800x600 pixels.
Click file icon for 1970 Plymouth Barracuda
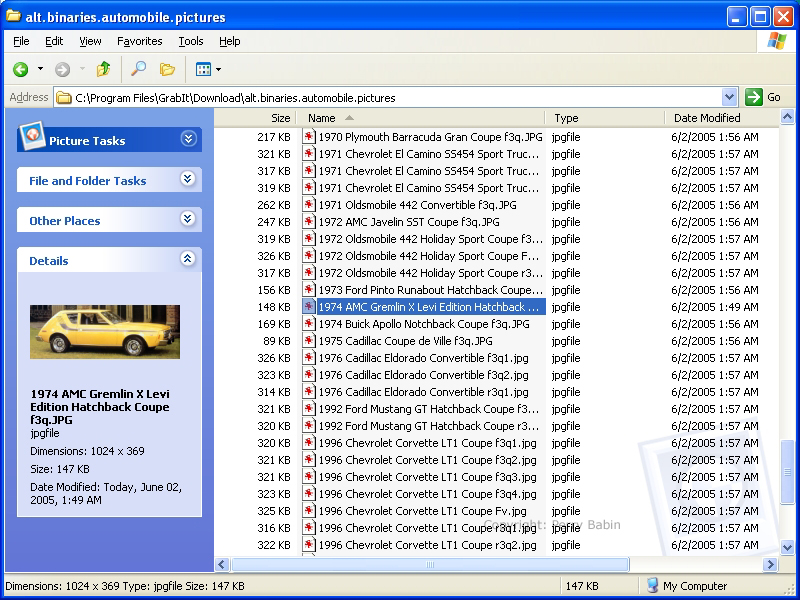point(308,137)
